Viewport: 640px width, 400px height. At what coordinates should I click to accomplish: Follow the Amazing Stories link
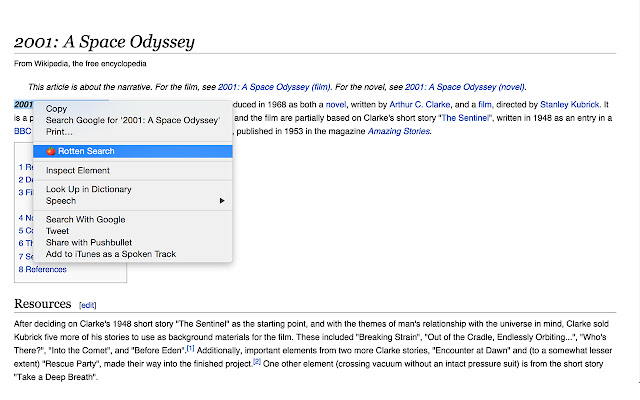tap(399, 131)
